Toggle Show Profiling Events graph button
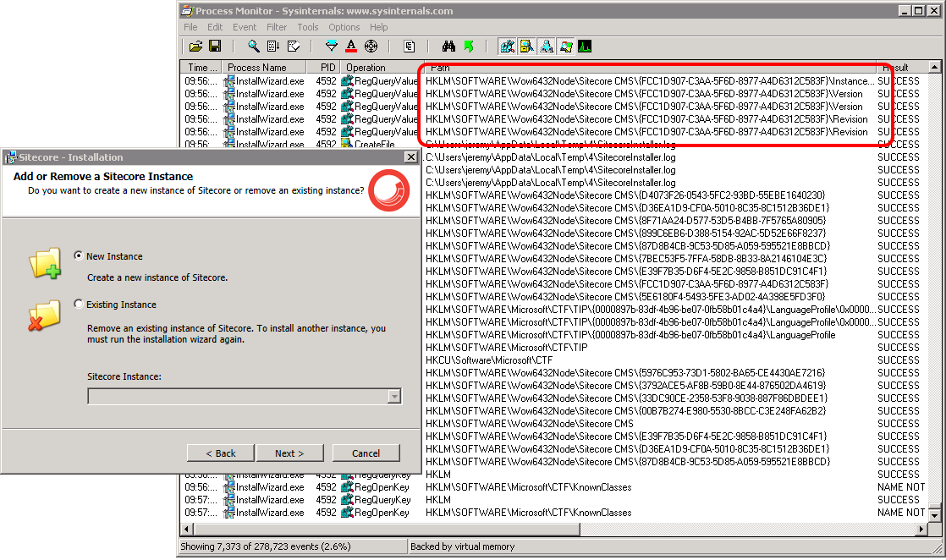The image size is (946, 560). (x=585, y=47)
